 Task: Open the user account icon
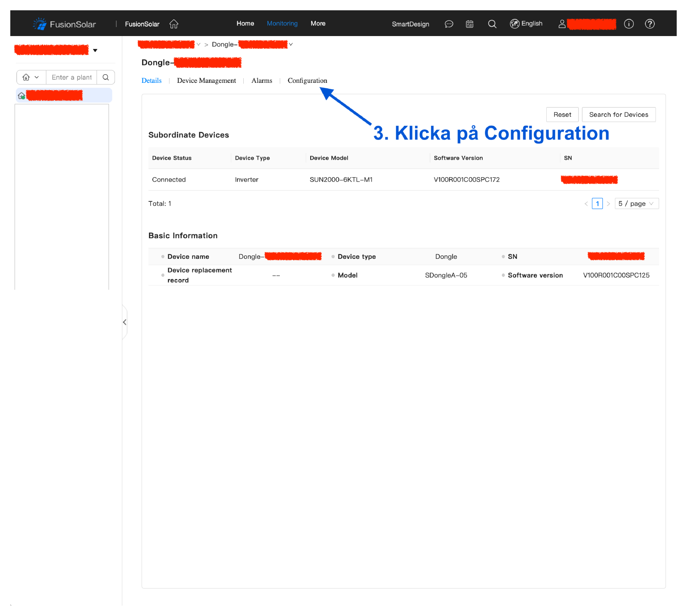pyautogui.click(x=562, y=24)
